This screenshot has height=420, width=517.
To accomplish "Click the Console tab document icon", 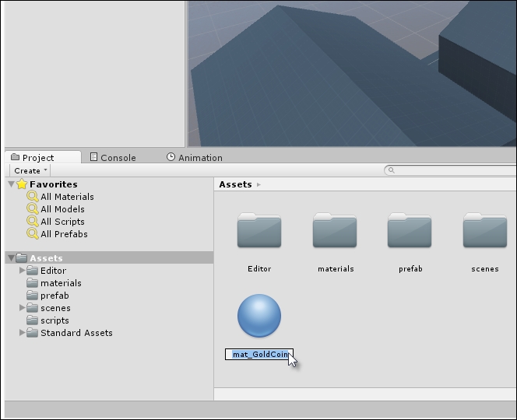I will [93, 157].
